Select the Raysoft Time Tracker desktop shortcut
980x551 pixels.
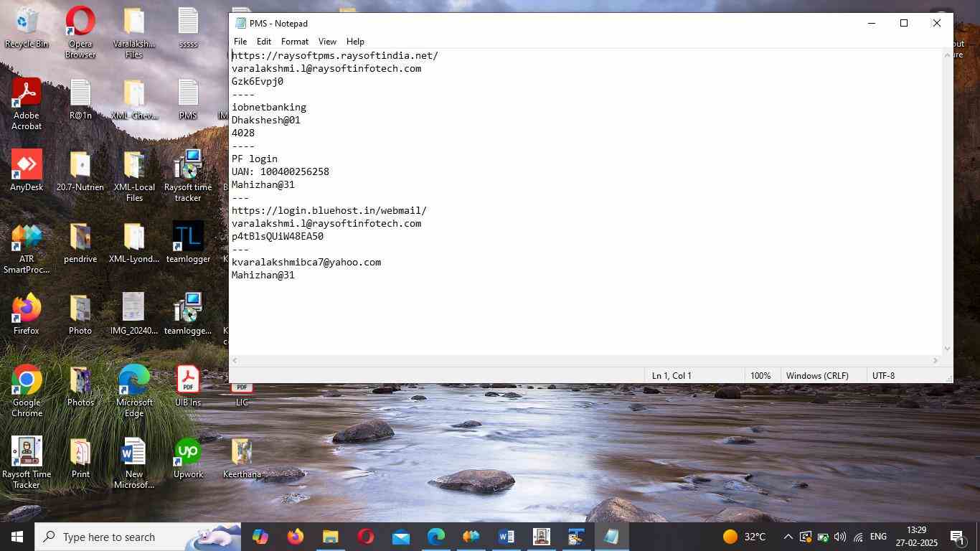[27, 463]
